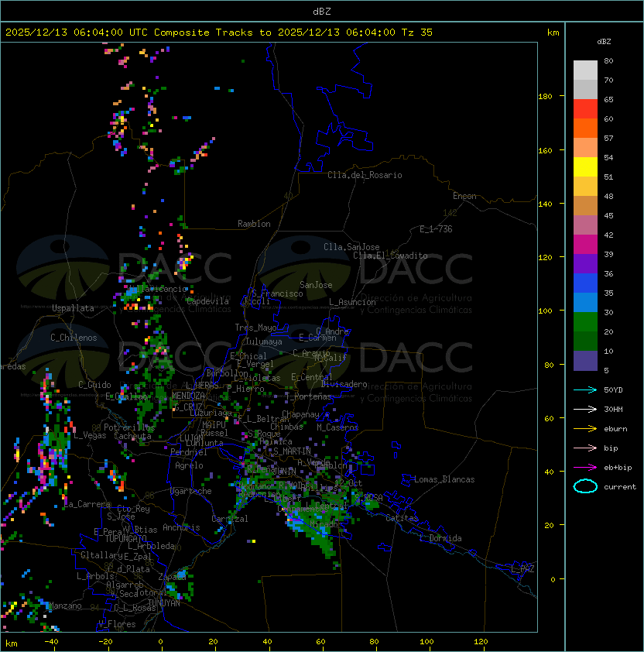
Task: Click the 60 km tick on the horizontal axis
Action: click(320, 642)
